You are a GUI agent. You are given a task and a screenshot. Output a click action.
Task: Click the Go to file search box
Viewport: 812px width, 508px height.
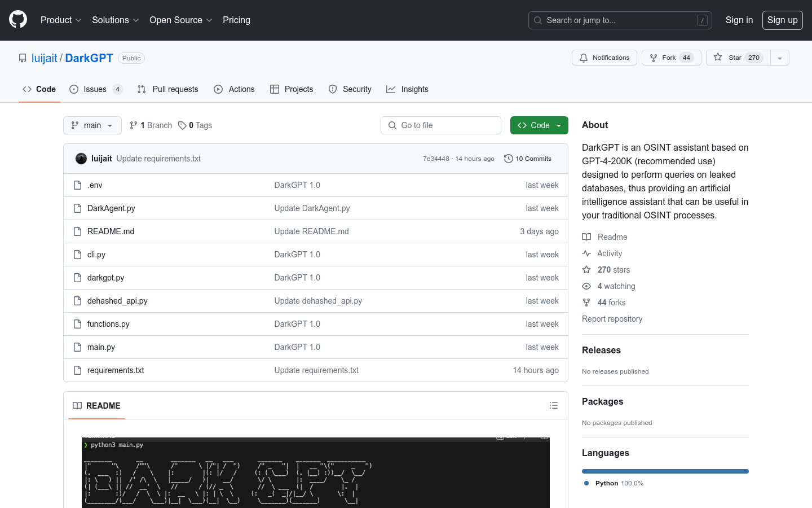[x=441, y=125]
